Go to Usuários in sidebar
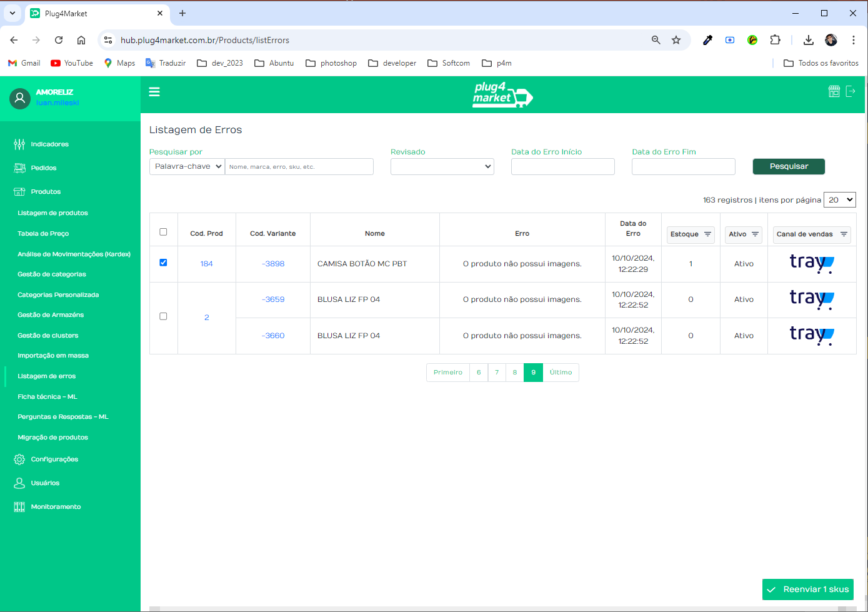Viewport: 868px width, 612px height. [45, 483]
